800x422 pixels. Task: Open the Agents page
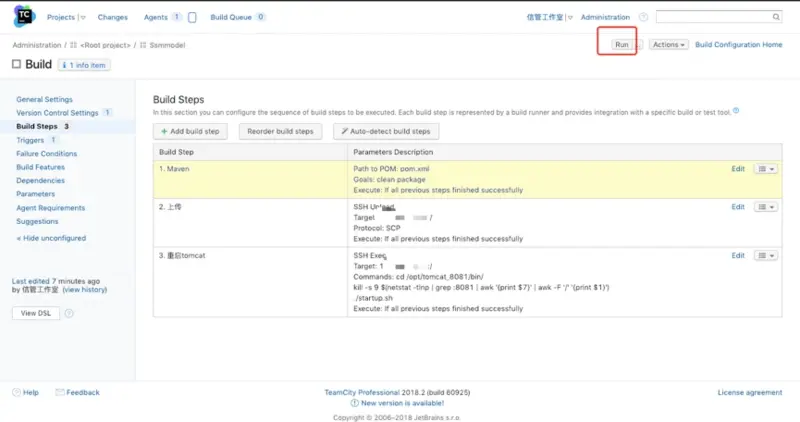(x=156, y=17)
